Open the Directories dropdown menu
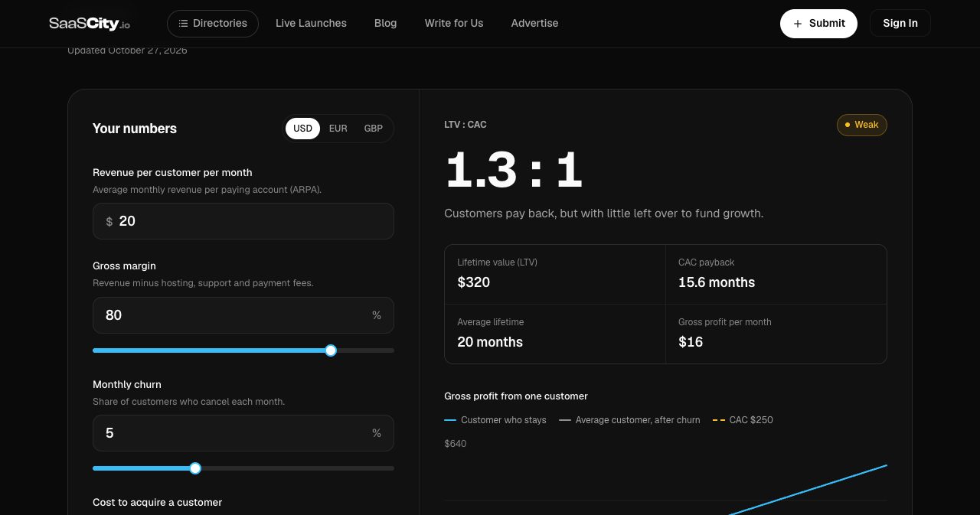The width and height of the screenshot is (980, 515). click(213, 24)
